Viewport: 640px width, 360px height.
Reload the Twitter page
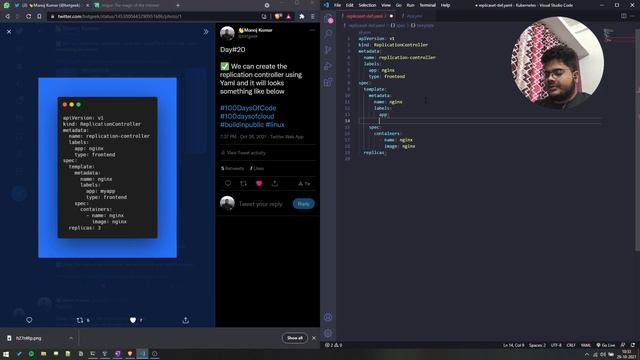[x=29, y=16]
